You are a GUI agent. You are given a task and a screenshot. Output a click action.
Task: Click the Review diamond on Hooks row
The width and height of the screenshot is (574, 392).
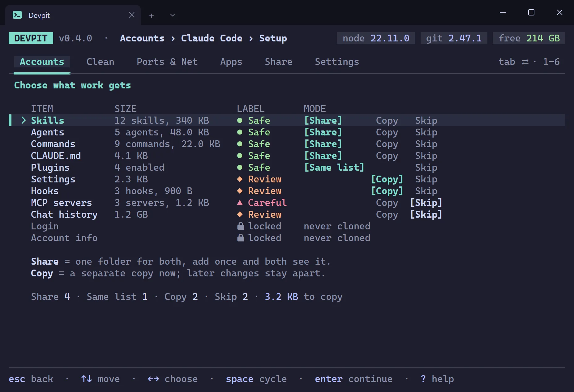pos(240,191)
